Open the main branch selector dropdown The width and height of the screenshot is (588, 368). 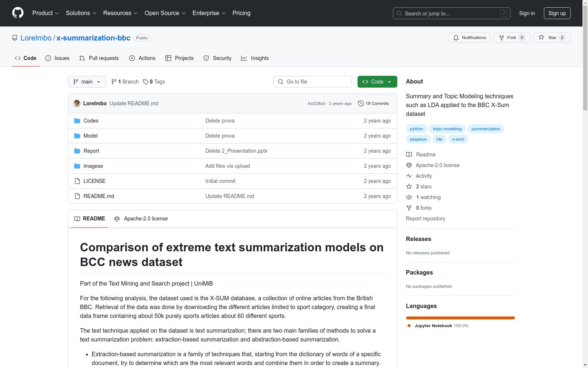[87, 82]
